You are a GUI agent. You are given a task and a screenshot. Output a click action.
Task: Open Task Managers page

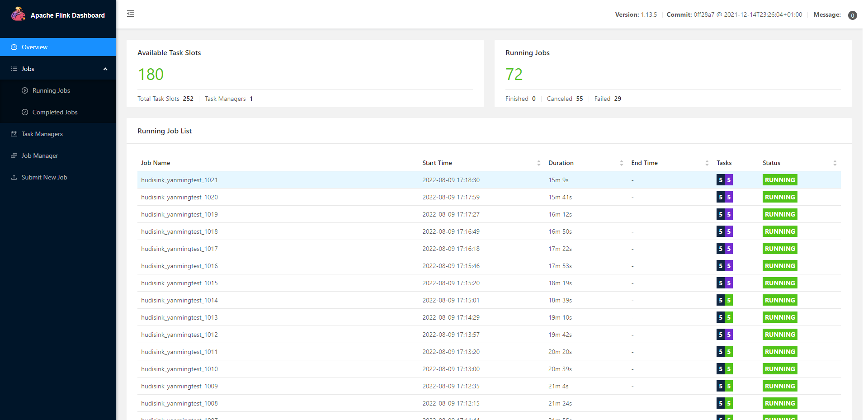coord(58,134)
